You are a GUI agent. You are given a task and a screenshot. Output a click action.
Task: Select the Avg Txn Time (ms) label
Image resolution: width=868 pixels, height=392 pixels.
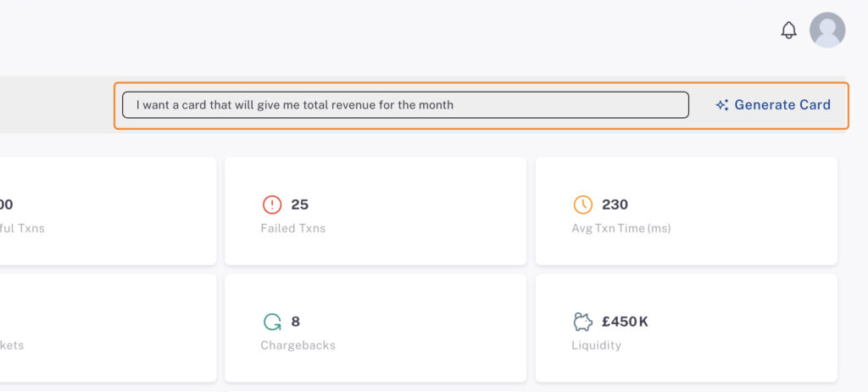pos(621,228)
